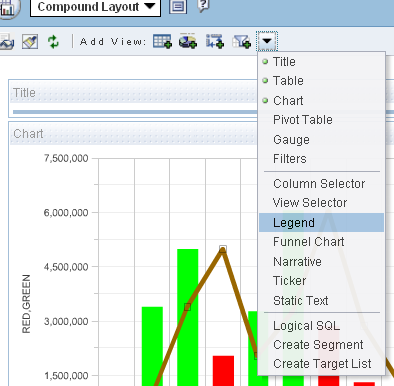The height and width of the screenshot is (386, 394).
Task: Select View Selector menu entry
Action: click(321, 203)
